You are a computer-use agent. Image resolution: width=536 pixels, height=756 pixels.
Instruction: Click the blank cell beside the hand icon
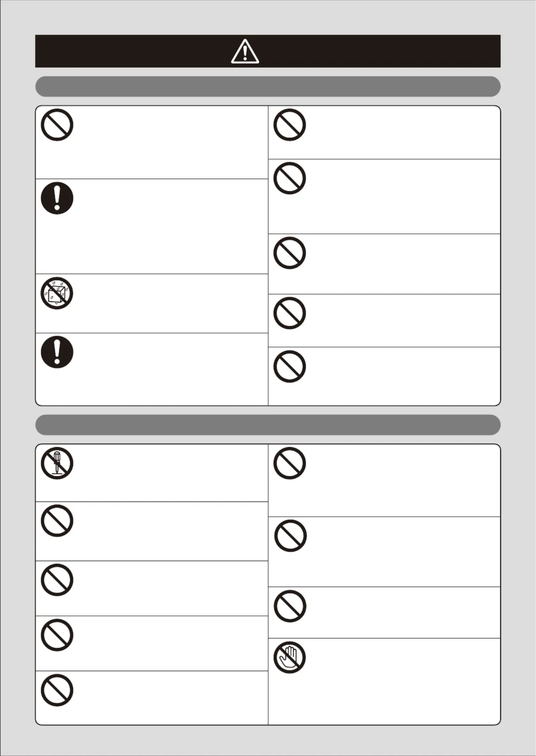[403, 681]
